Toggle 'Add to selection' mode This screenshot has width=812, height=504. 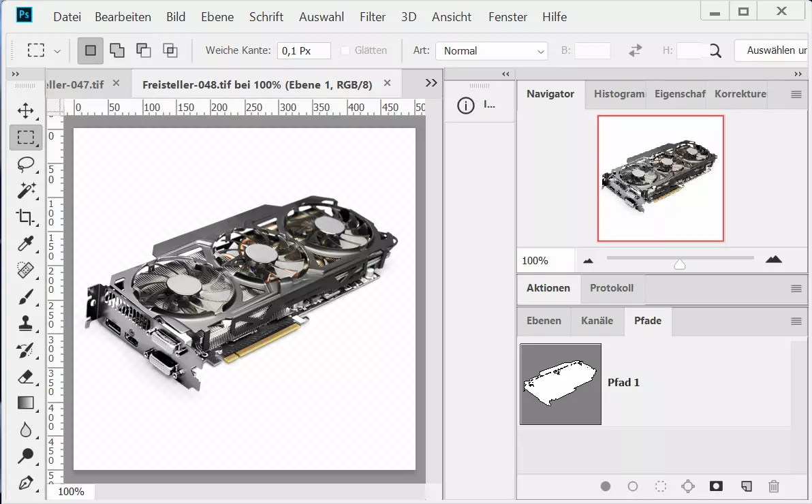pos(117,50)
